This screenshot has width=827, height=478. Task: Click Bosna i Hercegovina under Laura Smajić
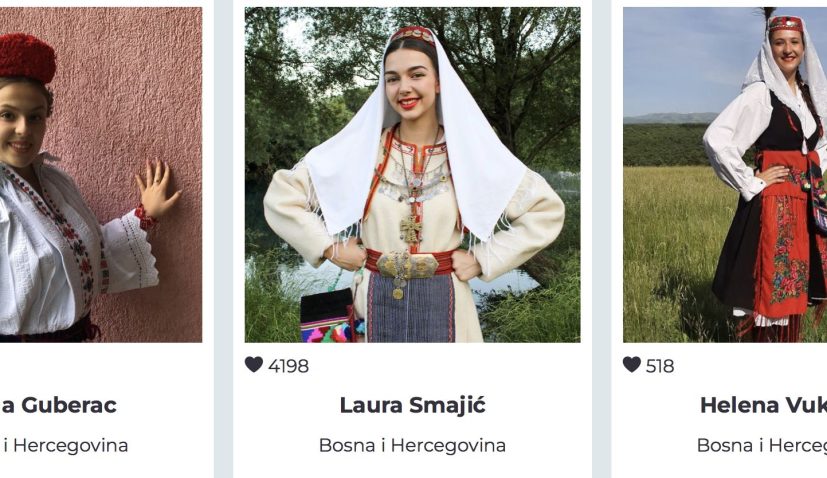pyautogui.click(x=412, y=445)
